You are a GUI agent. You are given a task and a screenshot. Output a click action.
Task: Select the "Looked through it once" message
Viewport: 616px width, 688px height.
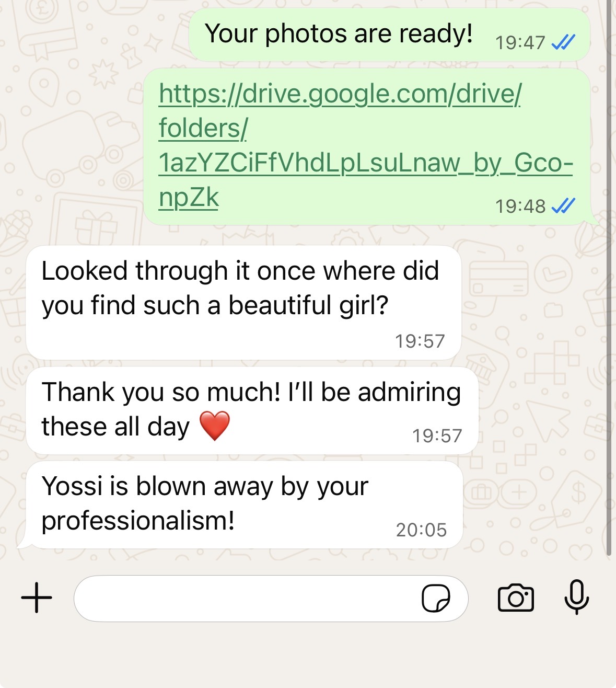[x=240, y=288]
